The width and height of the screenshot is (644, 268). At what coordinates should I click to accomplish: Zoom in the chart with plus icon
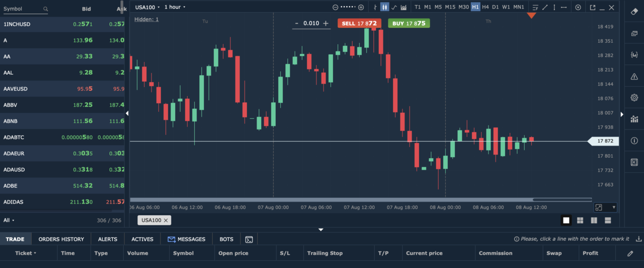(361, 8)
